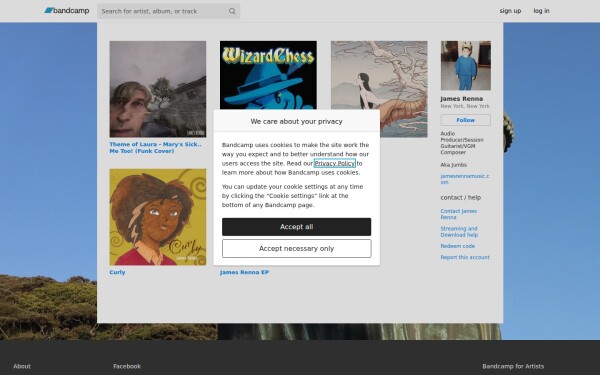600x375 pixels.
Task: Open the log in link
Action: click(x=541, y=11)
